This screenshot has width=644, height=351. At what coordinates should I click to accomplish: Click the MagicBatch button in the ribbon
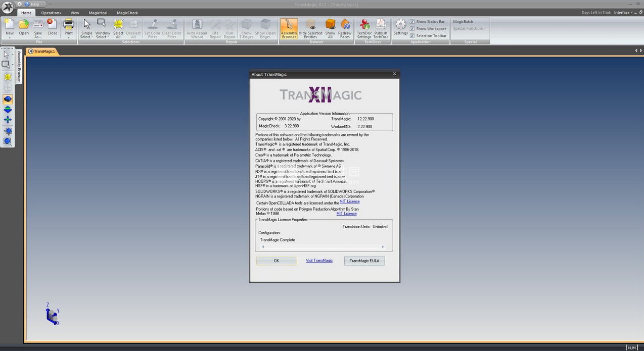tap(463, 22)
